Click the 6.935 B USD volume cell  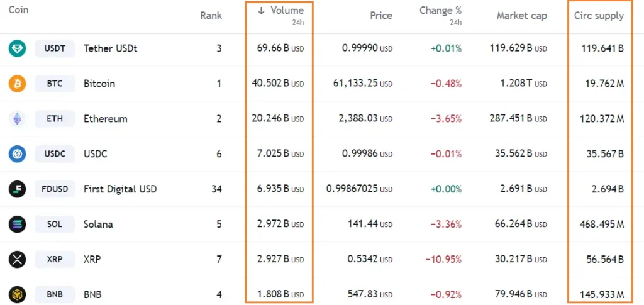[280, 189]
